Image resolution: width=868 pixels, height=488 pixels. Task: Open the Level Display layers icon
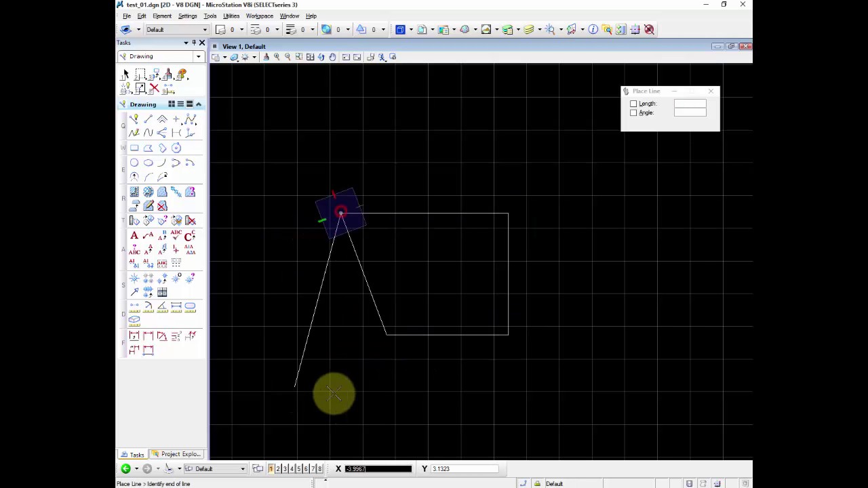tap(529, 29)
